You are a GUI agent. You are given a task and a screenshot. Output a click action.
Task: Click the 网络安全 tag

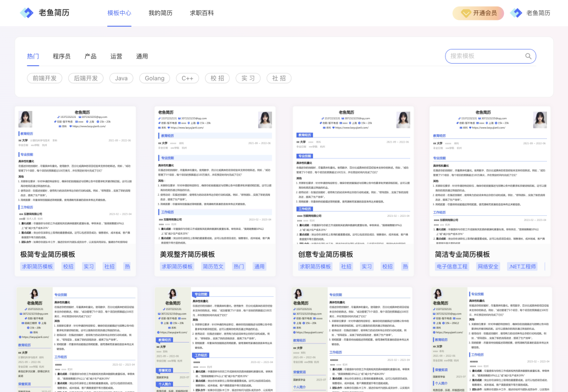click(x=488, y=267)
